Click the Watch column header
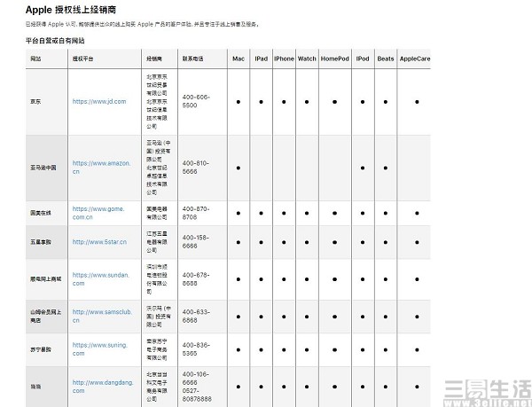532x407 pixels. pos(307,59)
